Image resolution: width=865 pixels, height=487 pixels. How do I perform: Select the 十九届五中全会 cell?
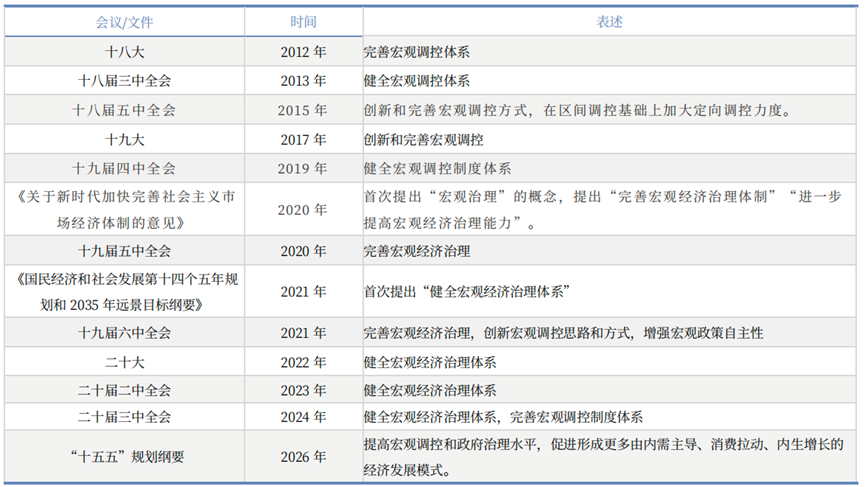pos(125,251)
